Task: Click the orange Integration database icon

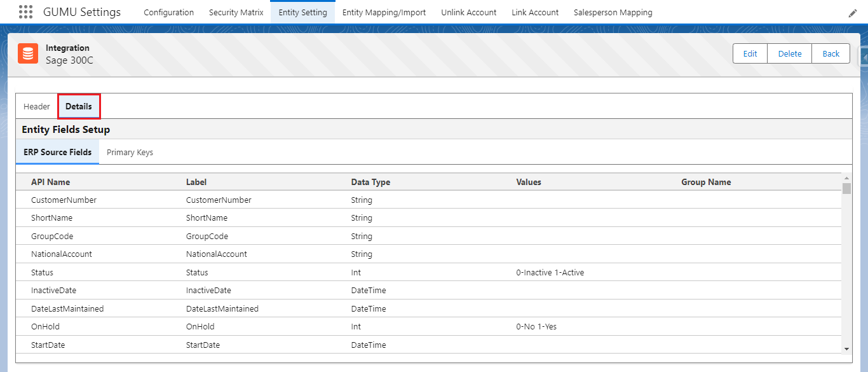Action: (x=28, y=53)
